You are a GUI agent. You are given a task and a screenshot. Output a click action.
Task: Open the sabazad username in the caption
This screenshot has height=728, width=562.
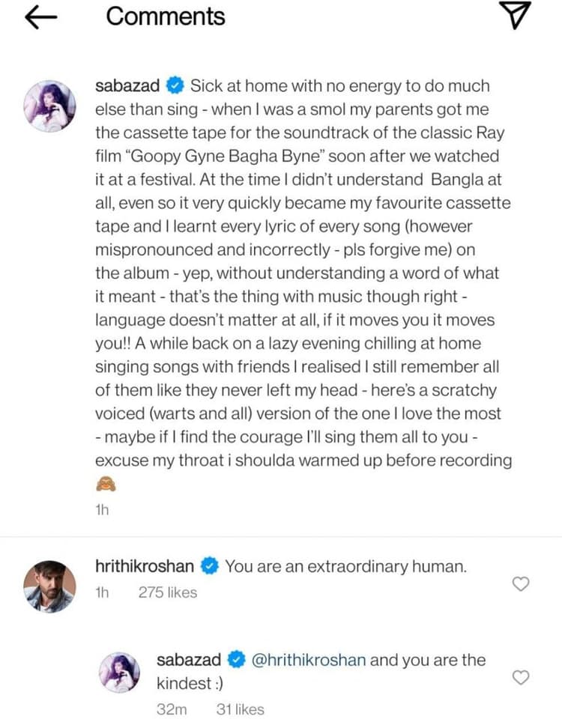point(128,85)
